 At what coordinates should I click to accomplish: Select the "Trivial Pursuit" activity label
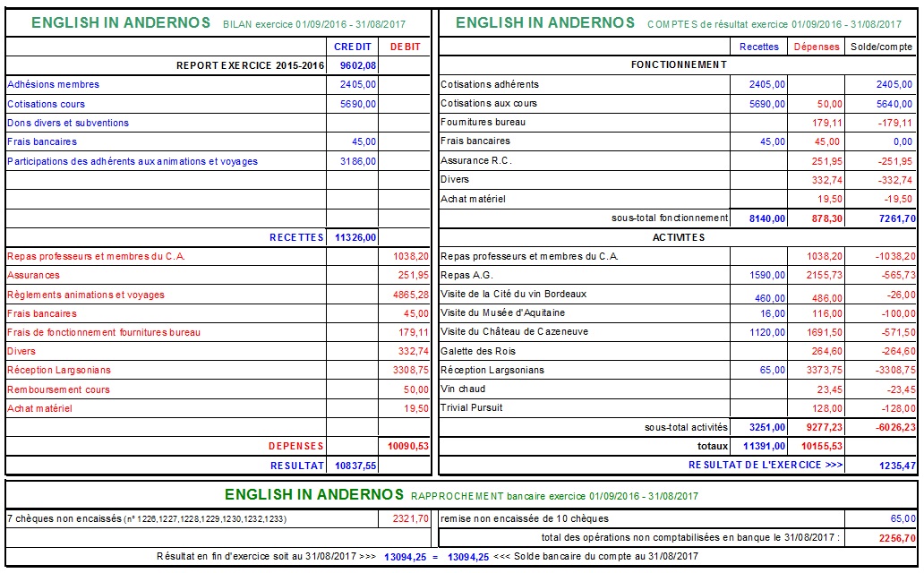(x=472, y=407)
